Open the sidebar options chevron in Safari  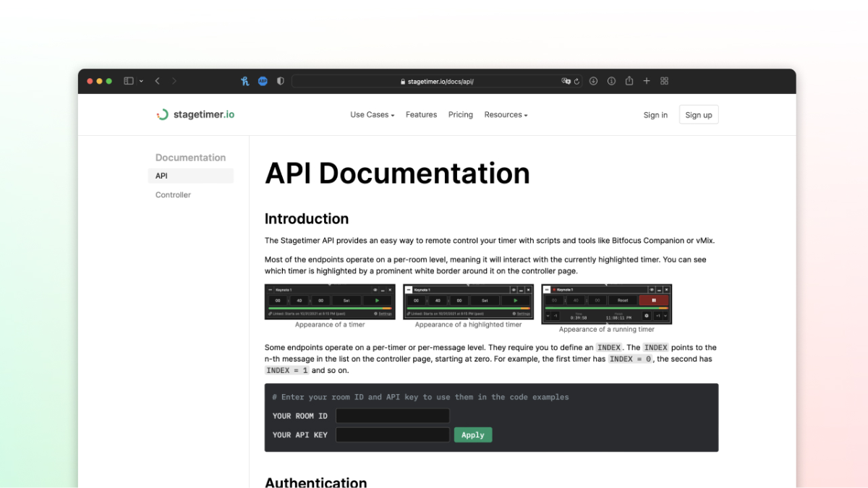click(141, 81)
